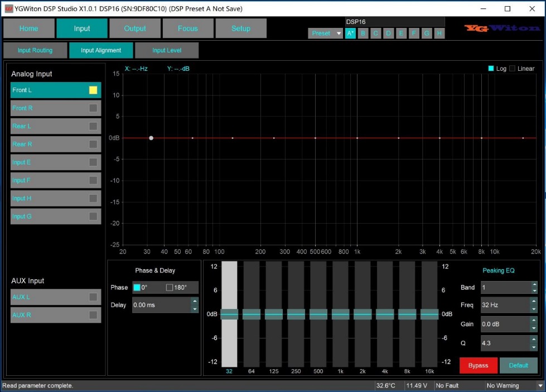Screen dimensions: 546x392
Task: Click the large EQ point on graph
Action: click(x=151, y=138)
